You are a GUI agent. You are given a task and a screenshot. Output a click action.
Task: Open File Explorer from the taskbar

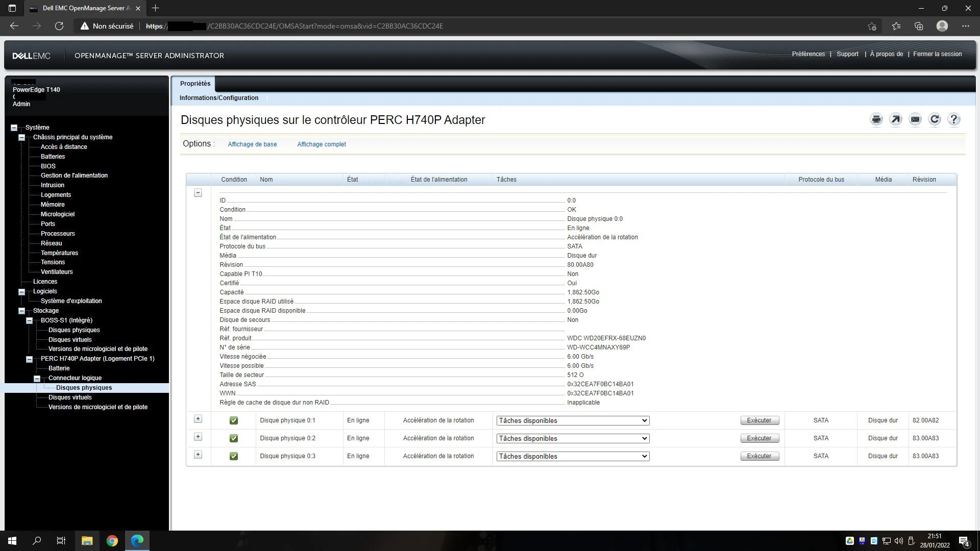tap(87, 541)
